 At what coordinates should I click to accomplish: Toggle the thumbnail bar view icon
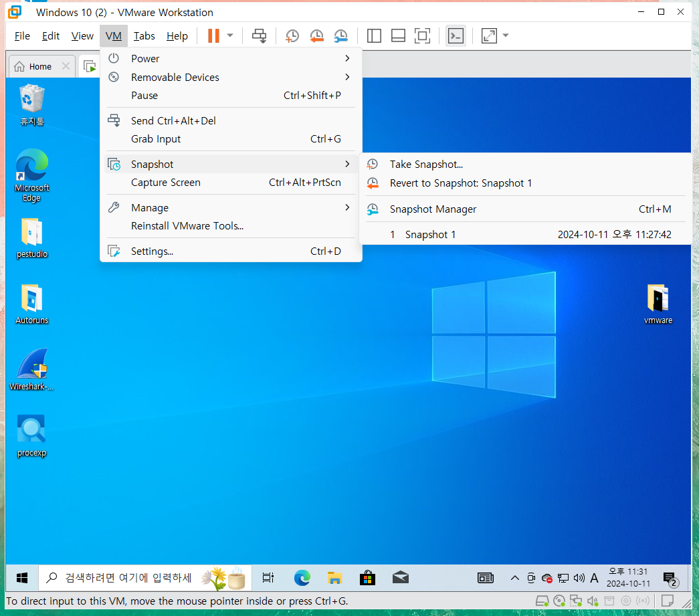(398, 35)
